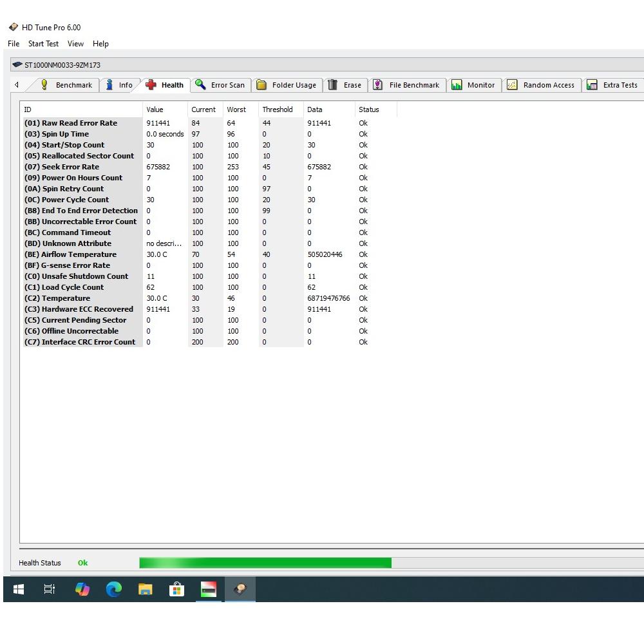The height and width of the screenshot is (644, 644).
Task: Click the red cross Health tab icon
Action: click(x=151, y=84)
